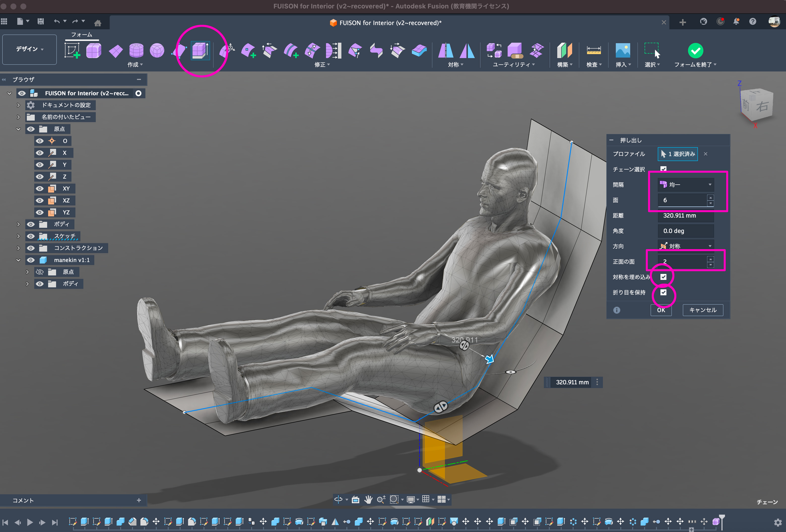This screenshot has width=786, height=532.
Task: Expand the スケッチ folder in the browser
Action: coord(19,236)
